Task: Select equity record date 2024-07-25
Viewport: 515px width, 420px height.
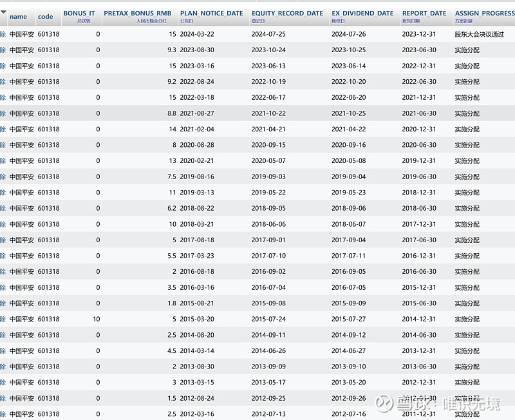Action: point(268,34)
